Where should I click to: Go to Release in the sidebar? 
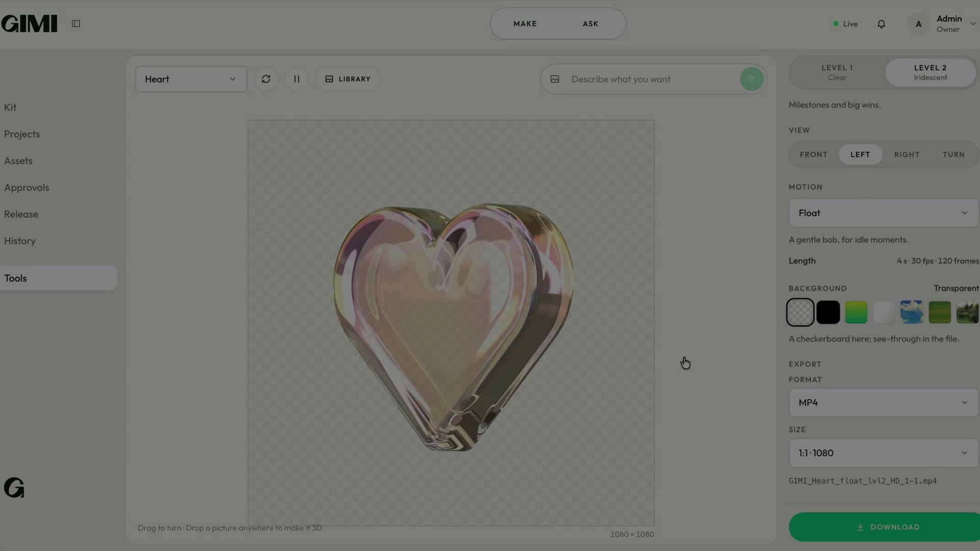(x=21, y=214)
